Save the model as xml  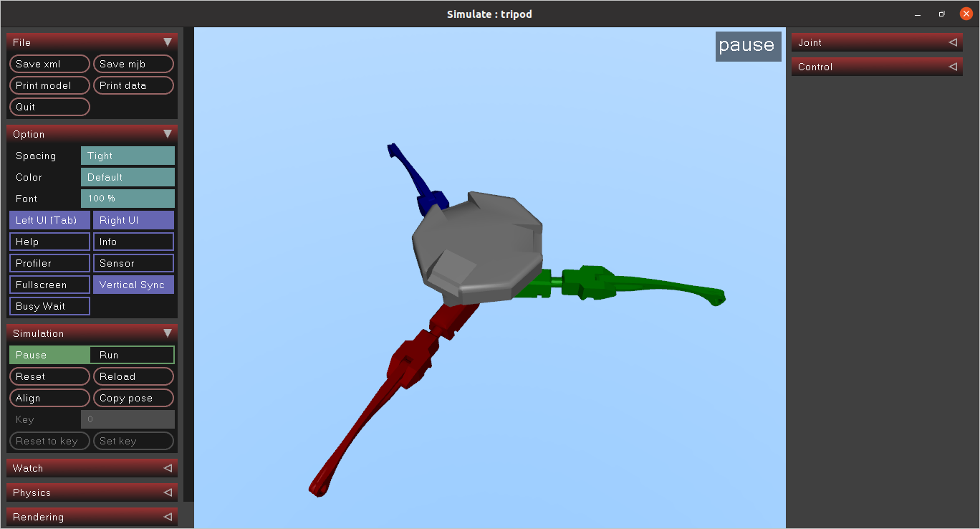click(x=49, y=63)
